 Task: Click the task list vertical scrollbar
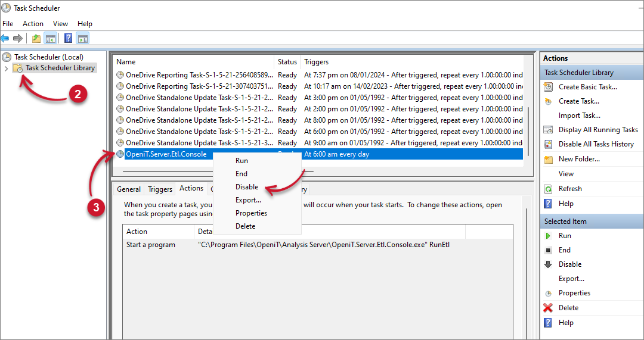pyautogui.click(x=528, y=131)
